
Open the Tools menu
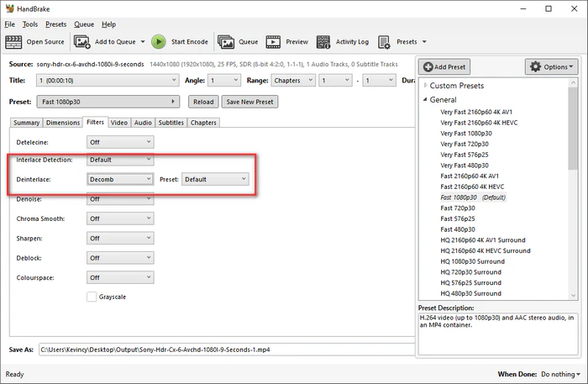(x=30, y=24)
